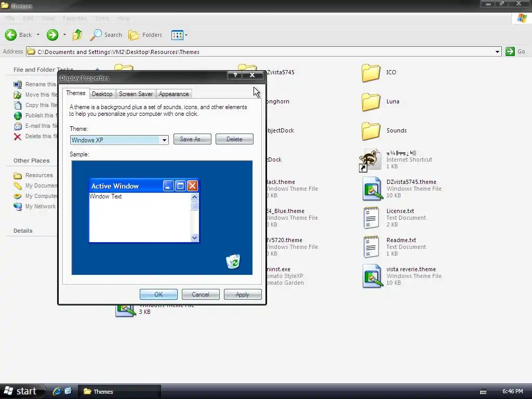The image size is (532, 399).
Task: Click the green Forward arrow icon
Action: point(52,35)
